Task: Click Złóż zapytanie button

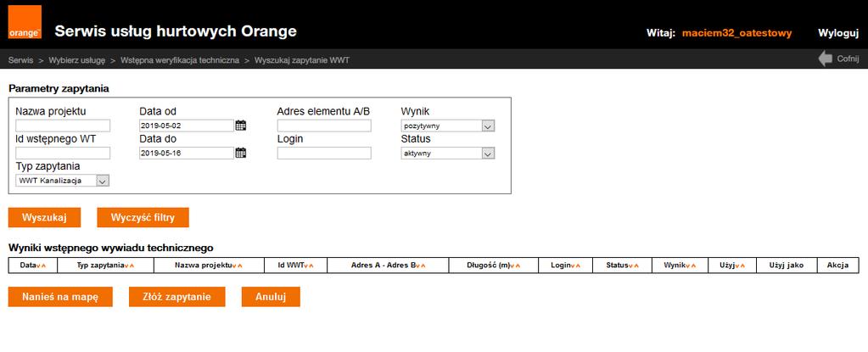Action: click(x=177, y=297)
